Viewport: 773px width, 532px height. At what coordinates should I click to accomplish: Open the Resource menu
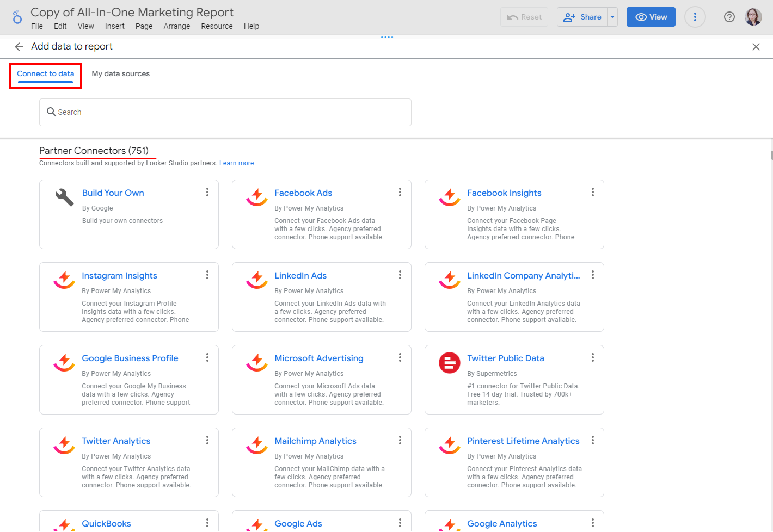(217, 26)
